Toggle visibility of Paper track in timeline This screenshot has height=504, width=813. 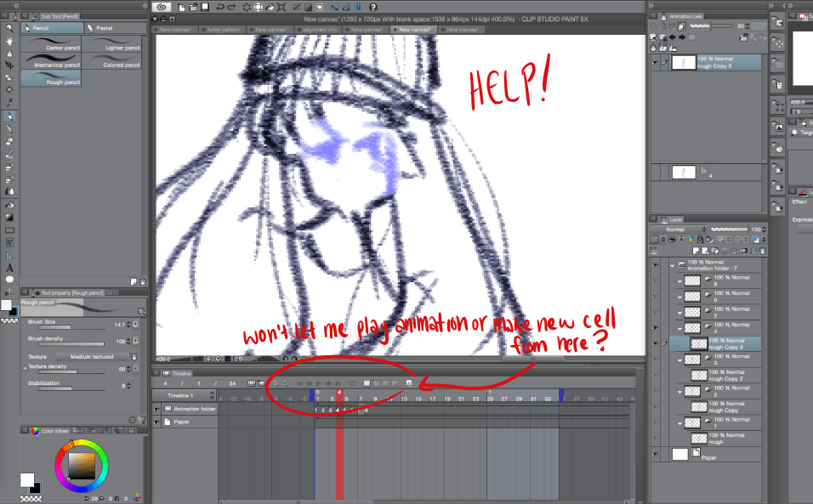[156, 422]
